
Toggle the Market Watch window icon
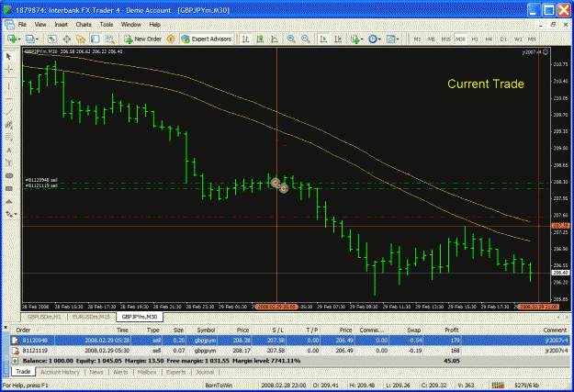click(52, 39)
